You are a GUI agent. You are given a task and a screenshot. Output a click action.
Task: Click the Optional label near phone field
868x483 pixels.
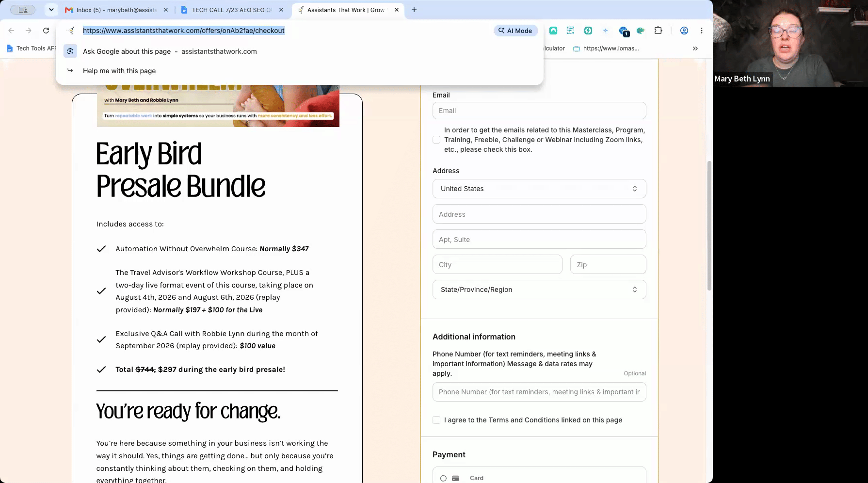635,373
